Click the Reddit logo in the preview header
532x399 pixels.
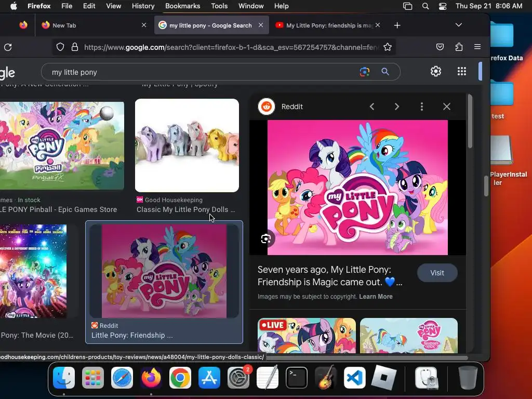(267, 107)
